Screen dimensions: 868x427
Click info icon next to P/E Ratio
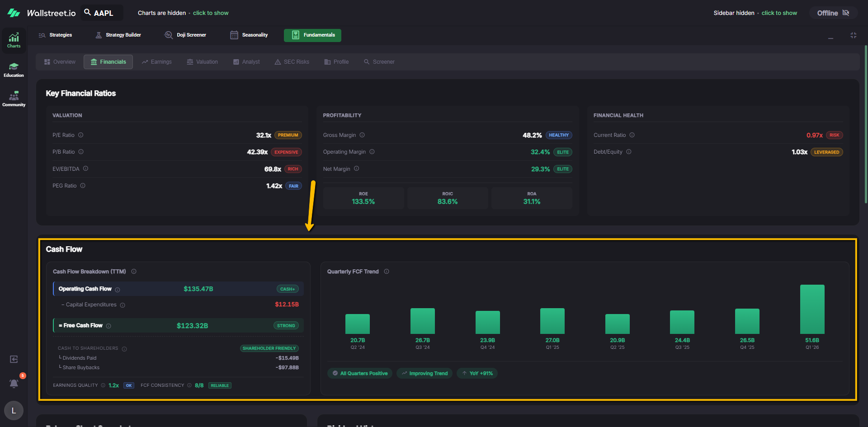pos(81,135)
